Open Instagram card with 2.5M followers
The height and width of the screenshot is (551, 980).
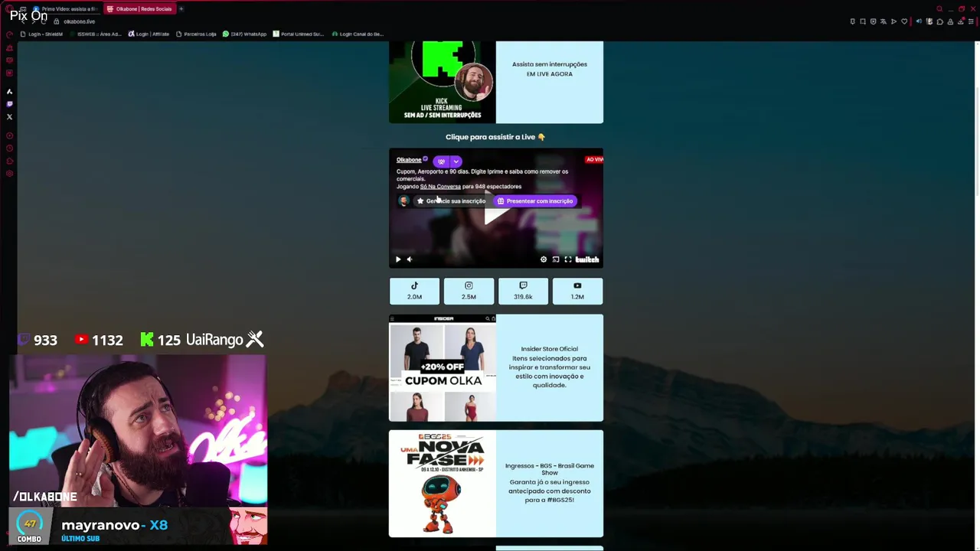point(469,291)
